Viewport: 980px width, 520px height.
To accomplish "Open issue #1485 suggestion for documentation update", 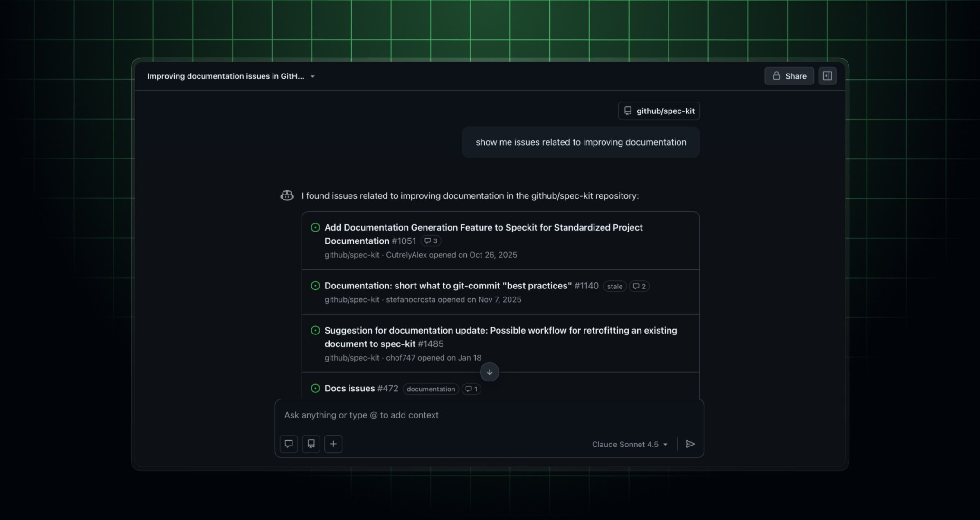I will [x=500, y=337].
